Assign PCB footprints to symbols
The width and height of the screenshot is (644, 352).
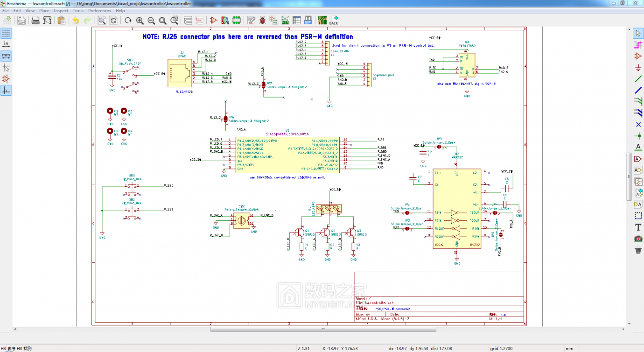pos(274,20)
